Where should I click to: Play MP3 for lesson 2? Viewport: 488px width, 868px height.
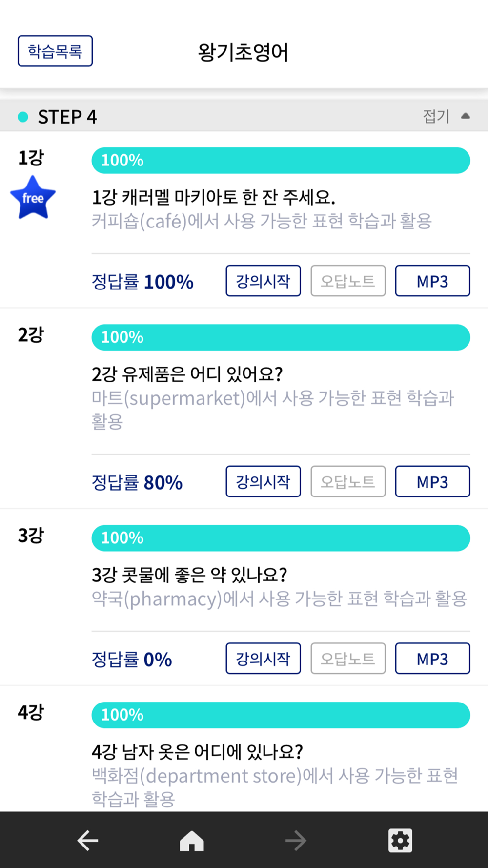coord(432,481)
